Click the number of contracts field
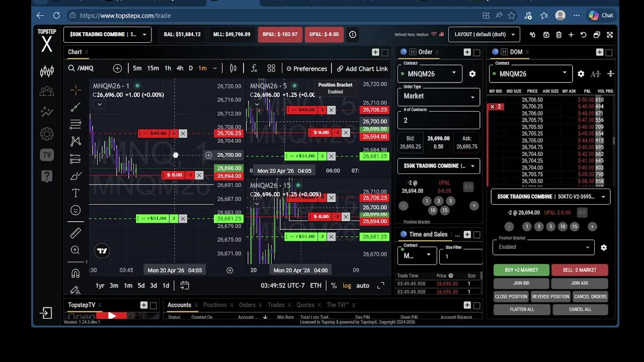 point(439,120)
